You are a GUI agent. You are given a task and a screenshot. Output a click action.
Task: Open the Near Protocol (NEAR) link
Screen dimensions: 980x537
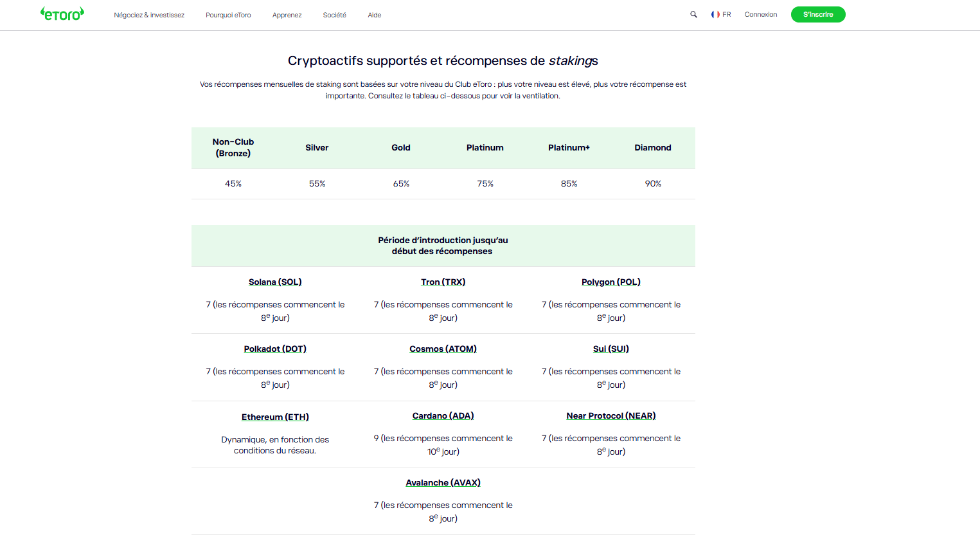tap(611, 415)
